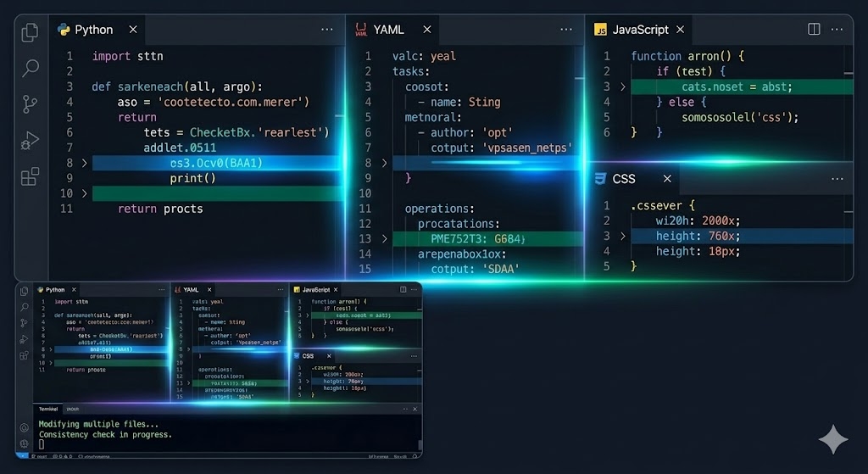Click the split editor icon in the large editor
The image size is (868, 474).
814,29
